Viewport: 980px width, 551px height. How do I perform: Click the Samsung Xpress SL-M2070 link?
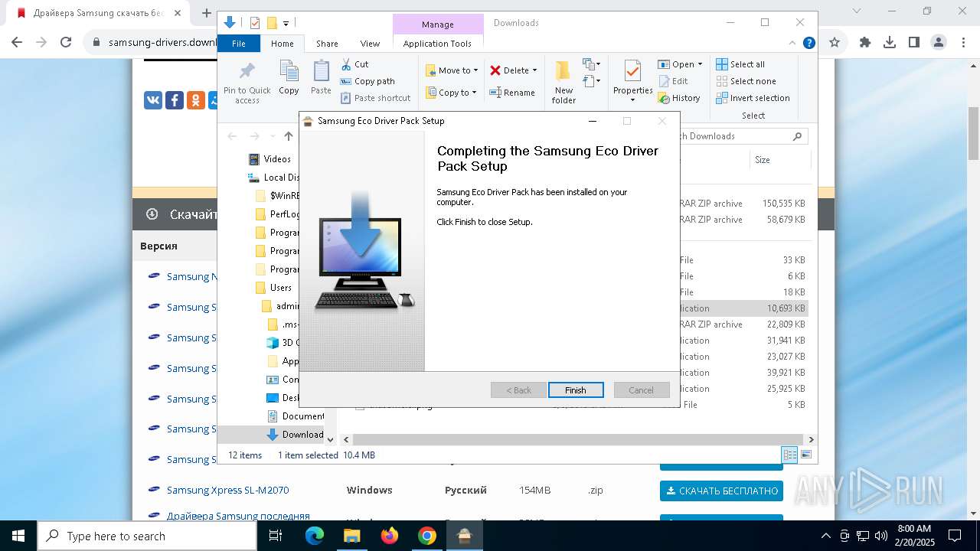point(227,491)
